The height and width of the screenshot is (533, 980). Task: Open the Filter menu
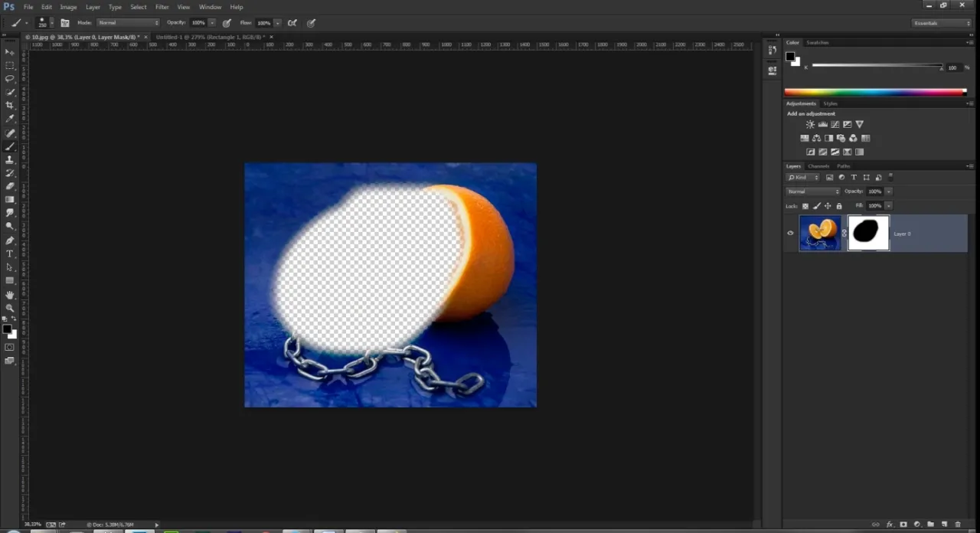click(x=162, y=7)
